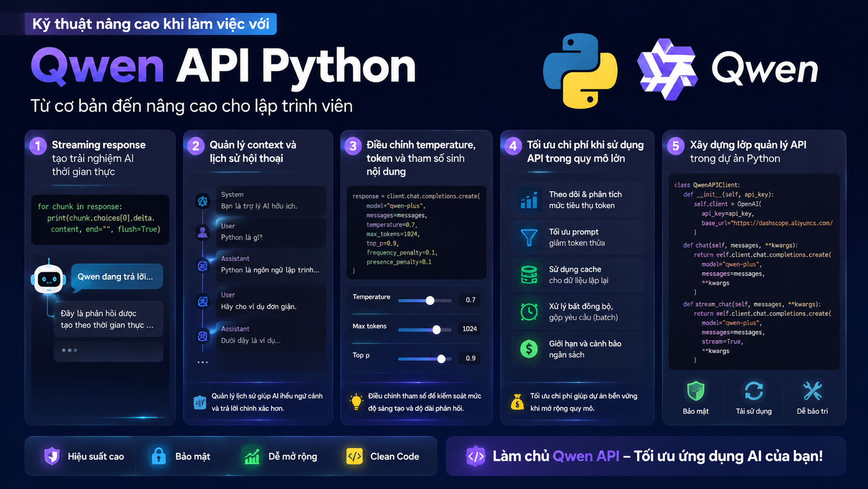
Task: Click the clipboard icon in context panel footer
Action: [x=200, y=402]
